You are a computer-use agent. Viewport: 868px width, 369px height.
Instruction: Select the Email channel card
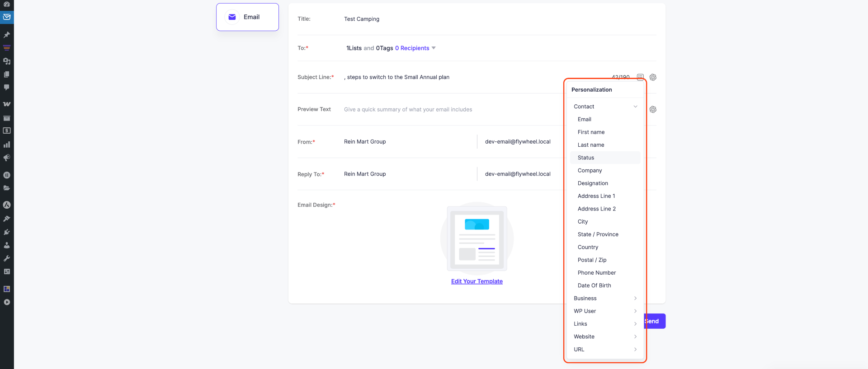point(247,17)
